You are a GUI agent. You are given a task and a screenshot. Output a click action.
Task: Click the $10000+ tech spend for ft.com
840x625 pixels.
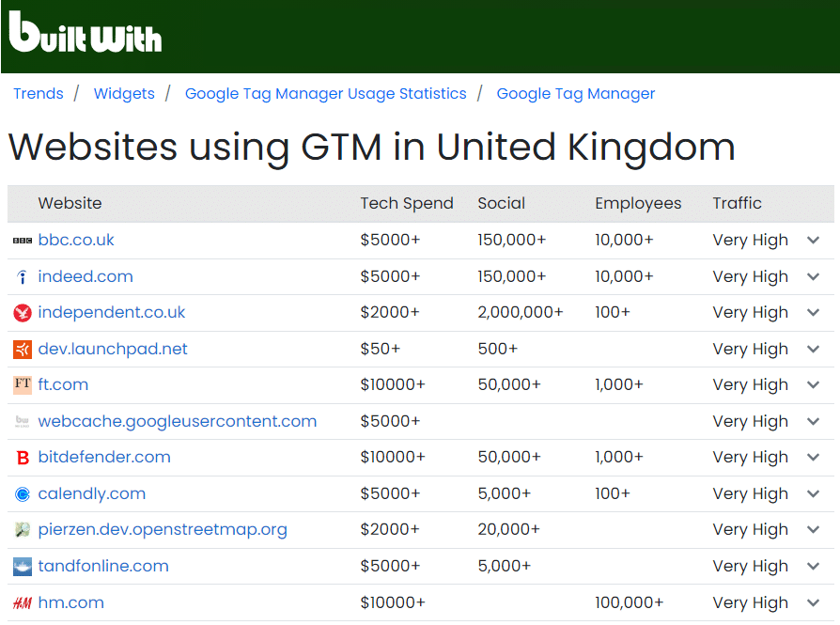[x=392, y=384]
